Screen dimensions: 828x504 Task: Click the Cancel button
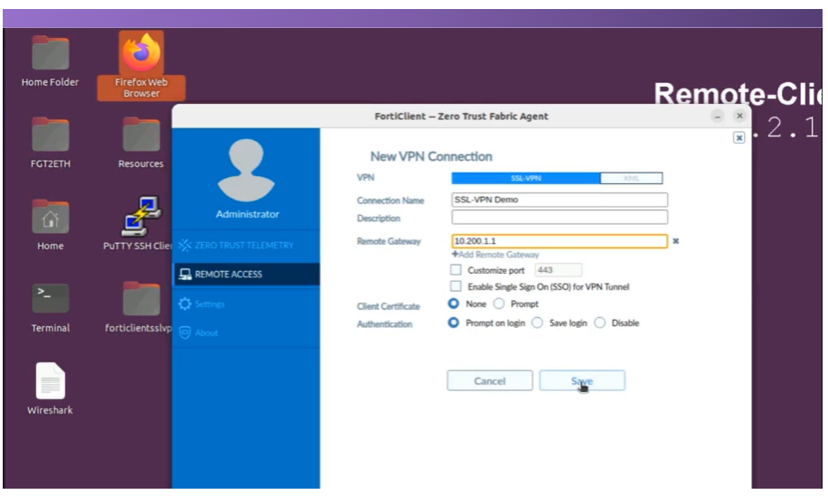[x=490, y=380]
